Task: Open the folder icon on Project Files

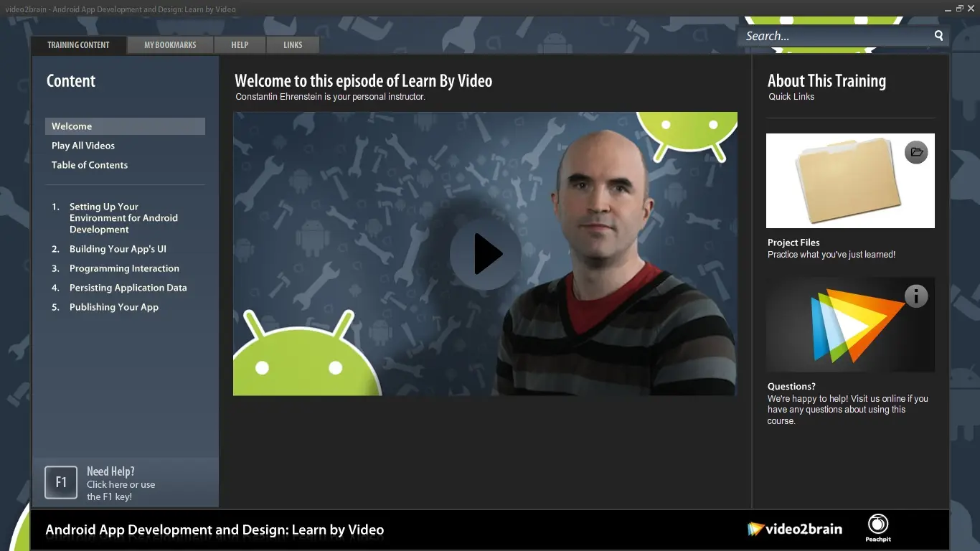Action: [x=916, y=152]
